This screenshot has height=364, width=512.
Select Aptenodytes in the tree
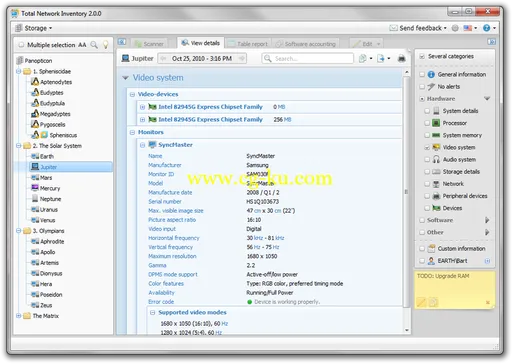coord(56,82)
